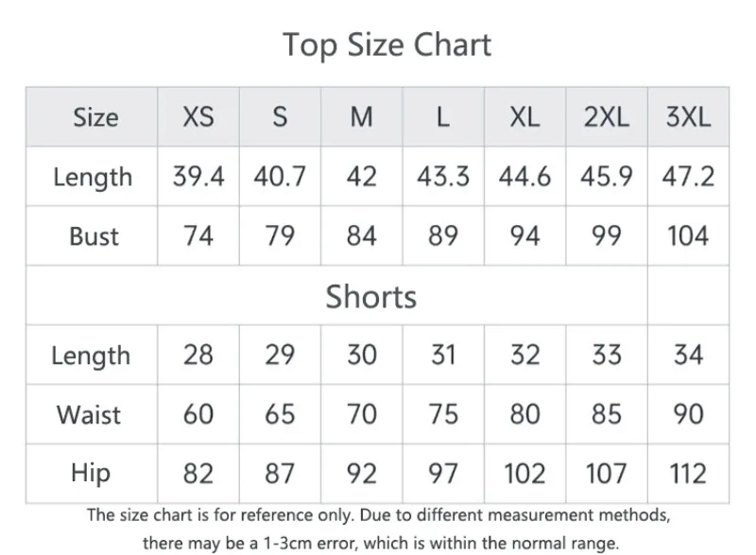The image size is (756, 555).
Task: Select the XS size column header
Action: point(198,117)
